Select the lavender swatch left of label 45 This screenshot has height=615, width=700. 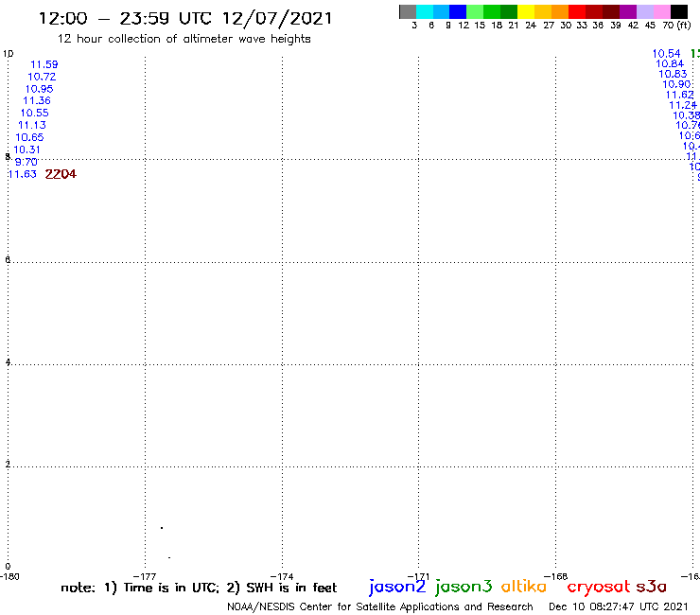pyautogui.click(x=644, y=11)
